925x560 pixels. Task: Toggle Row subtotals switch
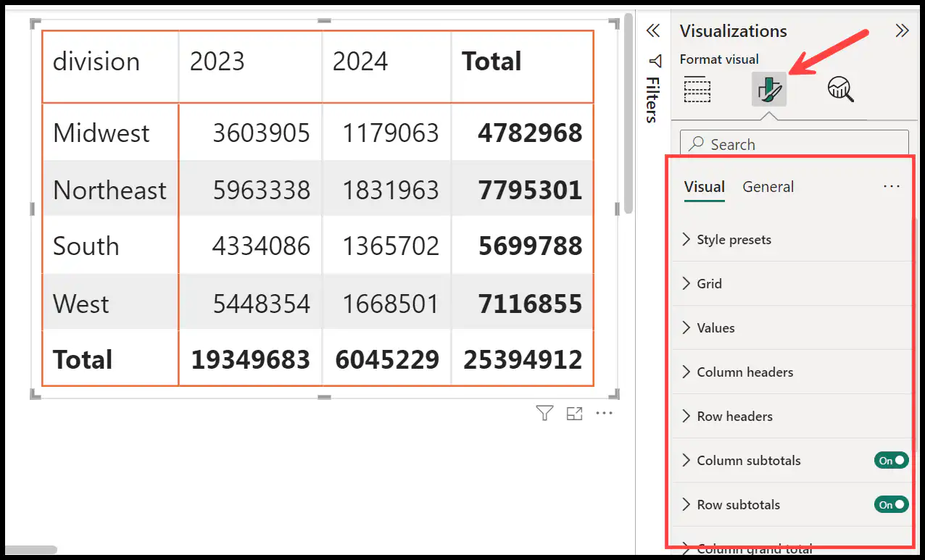click(892, 504)
